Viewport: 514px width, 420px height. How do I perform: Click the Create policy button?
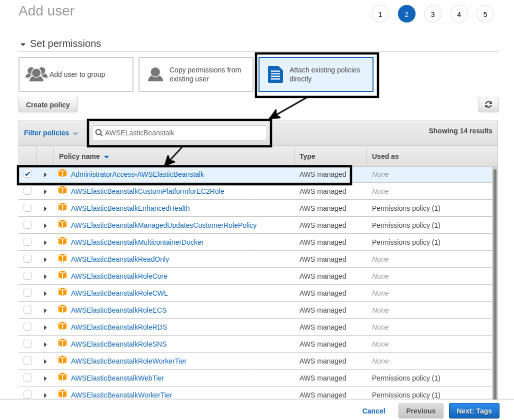[x=47, y=104]
